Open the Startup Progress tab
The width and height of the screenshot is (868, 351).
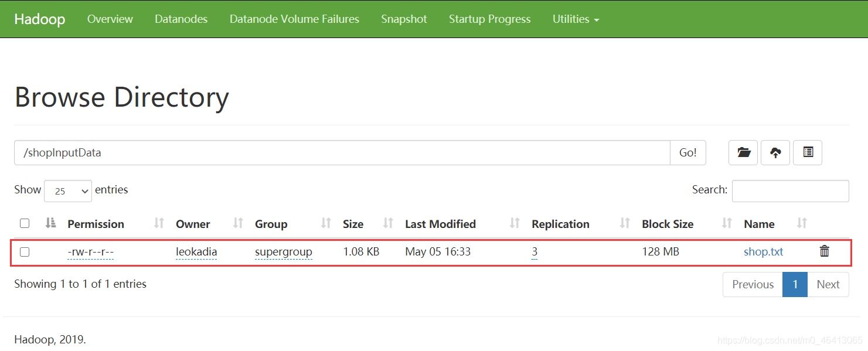click(490, 19)
